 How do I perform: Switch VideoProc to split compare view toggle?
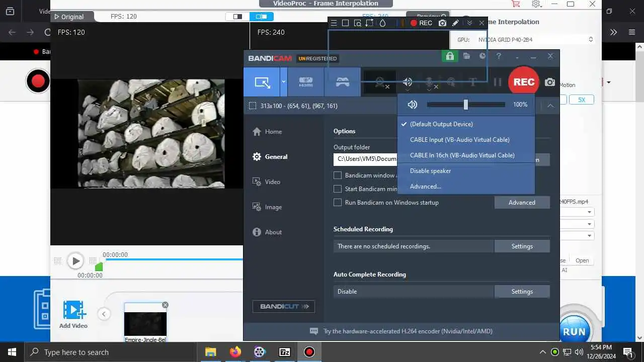point(262,17)
